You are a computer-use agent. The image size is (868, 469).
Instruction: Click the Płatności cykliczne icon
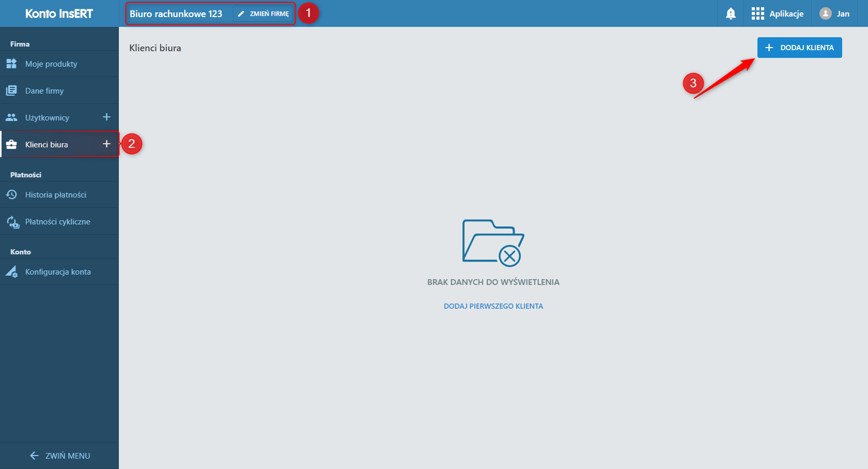tap(12, 222)
